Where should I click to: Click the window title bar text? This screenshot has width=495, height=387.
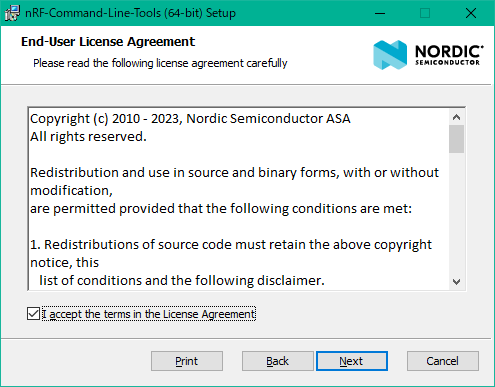(x=131, y=13)
